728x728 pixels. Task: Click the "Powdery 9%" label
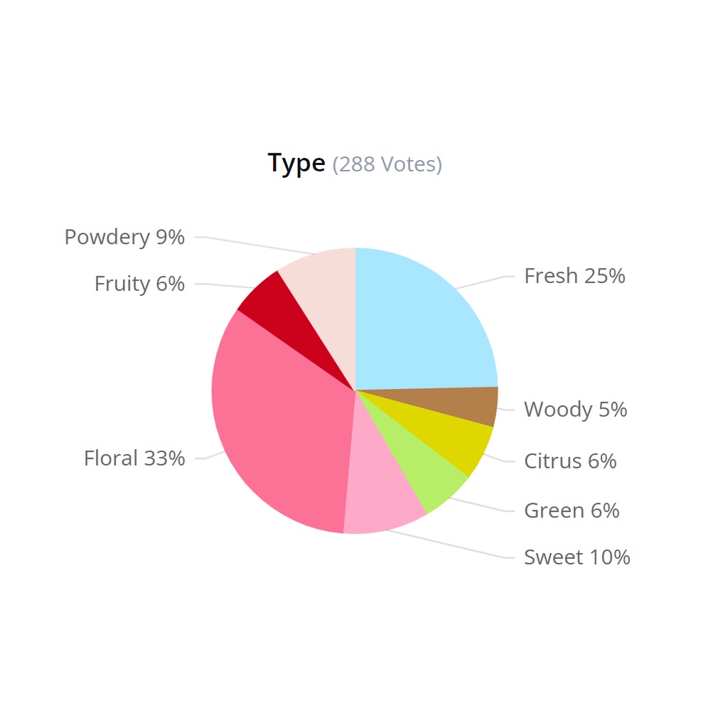click(x=124, y=237)
